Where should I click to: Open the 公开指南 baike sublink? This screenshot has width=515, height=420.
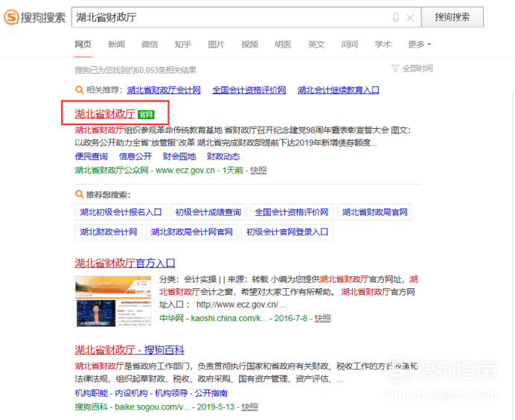point(211,393)
